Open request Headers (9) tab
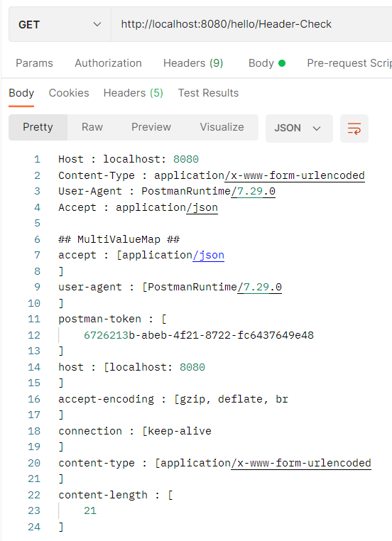Viewport: 392px width, 541px height. pyautogui.click(x=193, y=63)
